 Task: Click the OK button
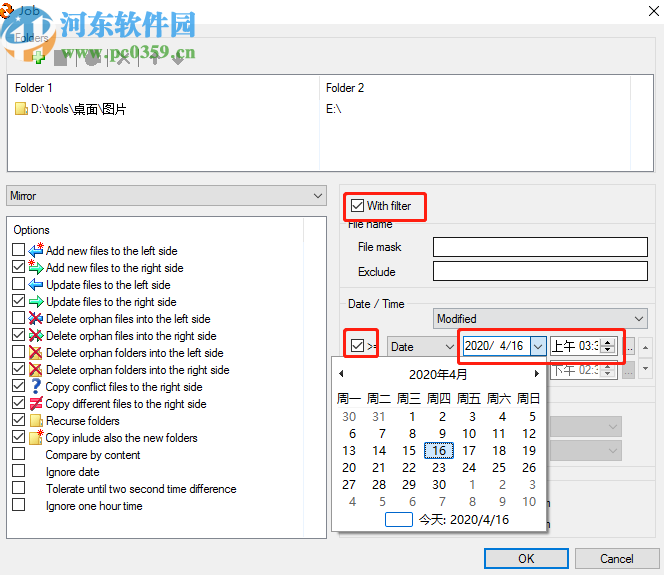pos(526,558)
